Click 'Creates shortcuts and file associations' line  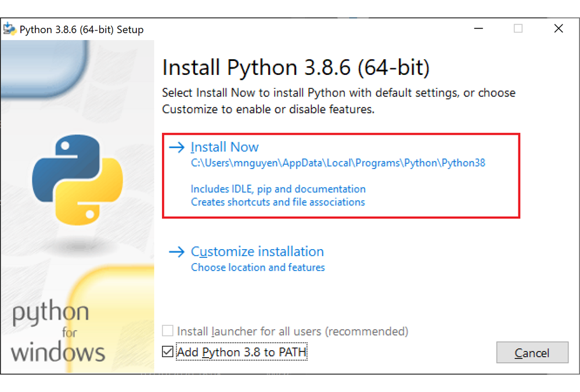[x=278, y=202]
